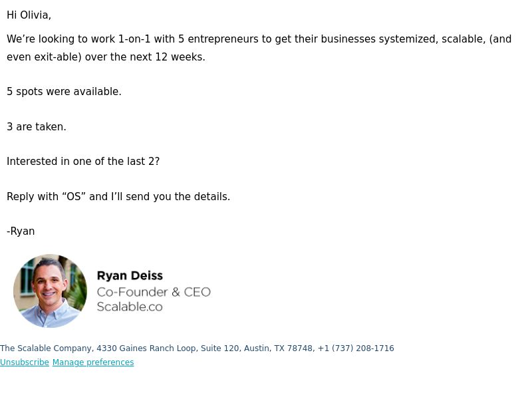Click the Reply with OS instruction line
Viewport: 532px width, 399px height.
[x=118, y=197]
